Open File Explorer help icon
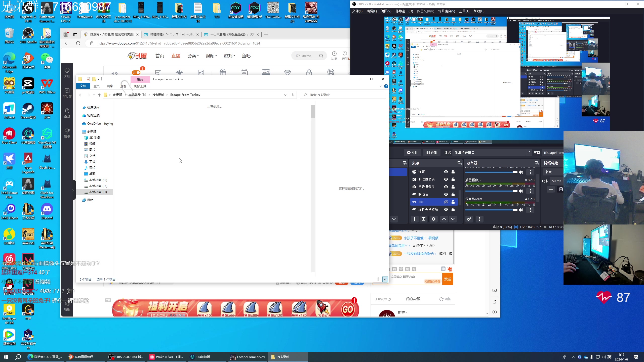This screenshot has width=644, height=362. tap(386, 86)
